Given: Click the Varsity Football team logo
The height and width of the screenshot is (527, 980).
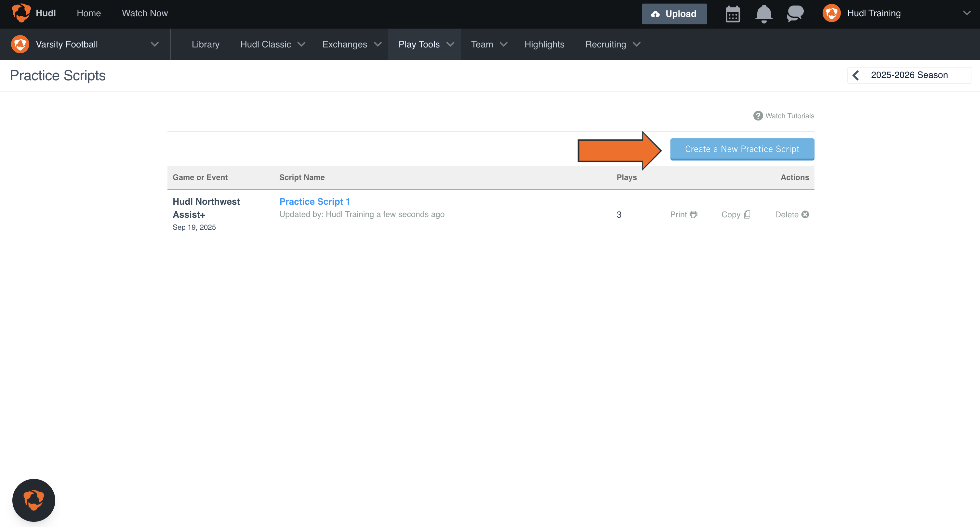Looking at the screenshot, I should point(20,44).
